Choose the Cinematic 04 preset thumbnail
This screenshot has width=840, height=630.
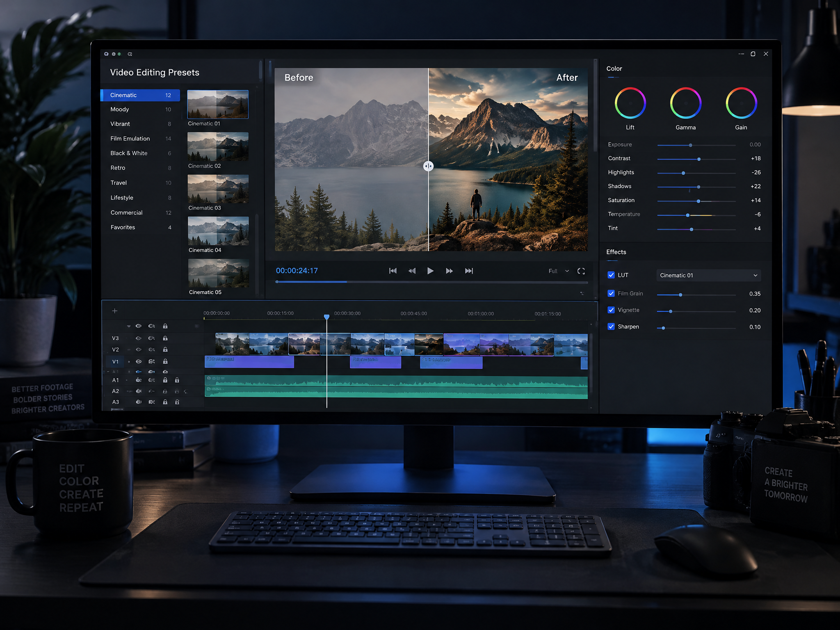point(218,231)
